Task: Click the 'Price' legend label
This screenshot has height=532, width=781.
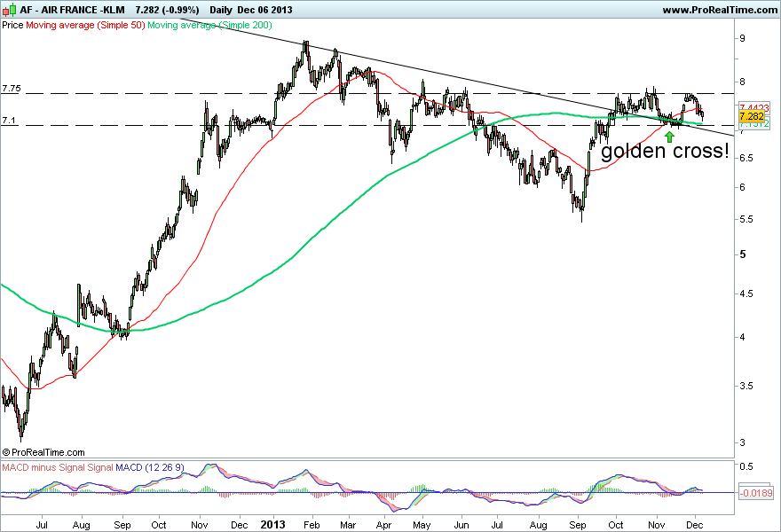Action: click(12, 25)
